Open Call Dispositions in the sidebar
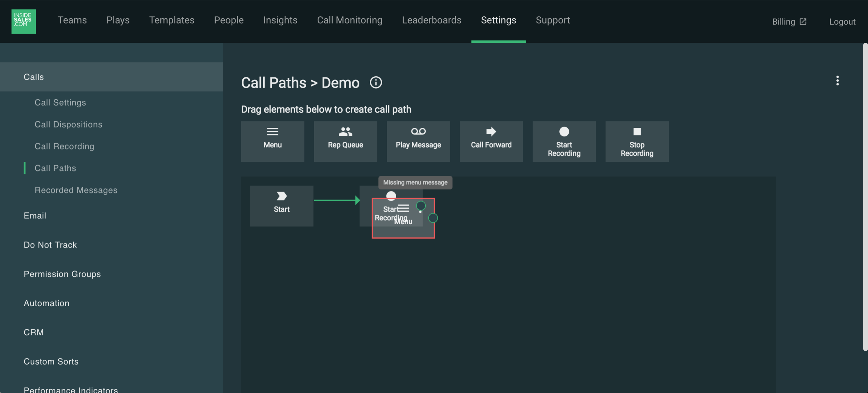 click(68, 124)
